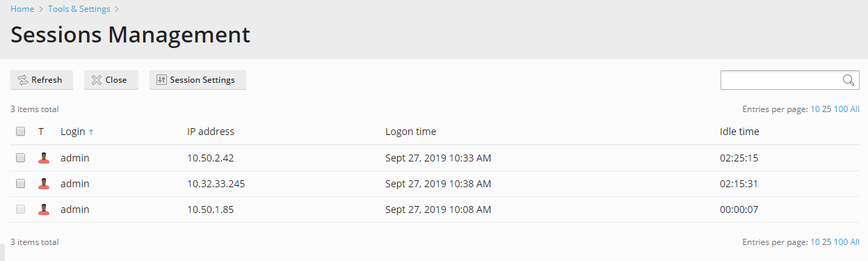Check the box for session 10.32.33.245
This screenshot has width=868, height=261.
[21, 184]
